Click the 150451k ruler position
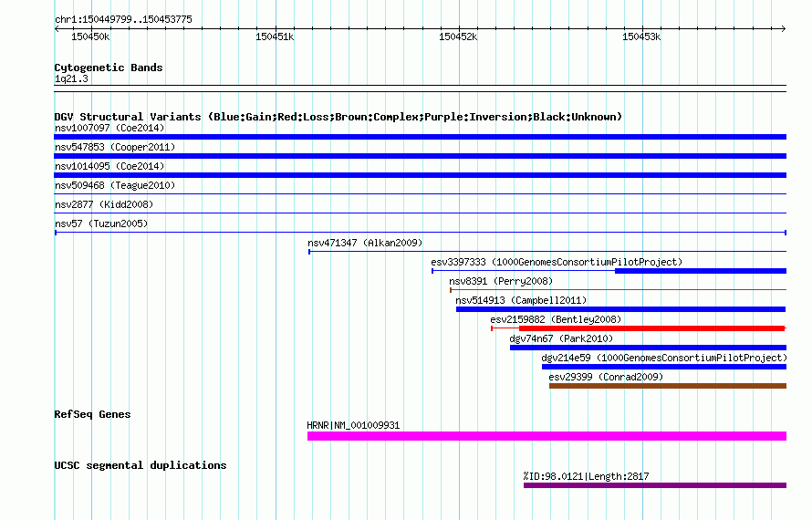 pyautogui.click(x=275, y=36)
